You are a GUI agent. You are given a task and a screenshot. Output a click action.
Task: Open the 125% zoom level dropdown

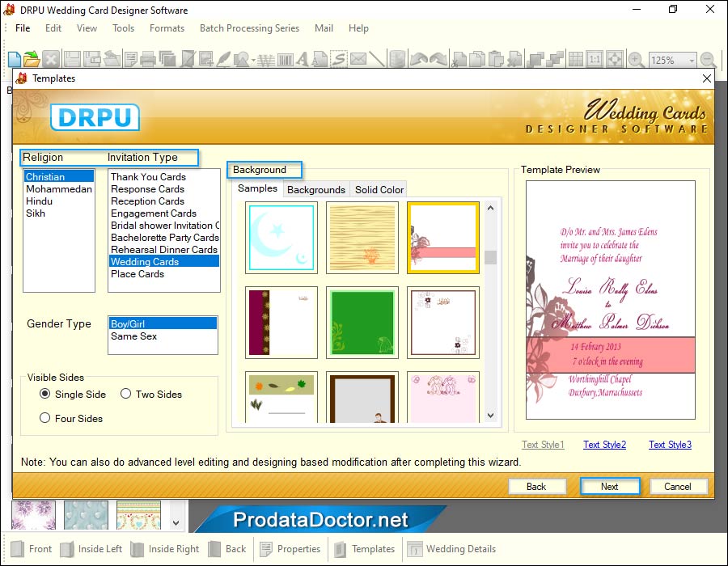pos(692,61)
